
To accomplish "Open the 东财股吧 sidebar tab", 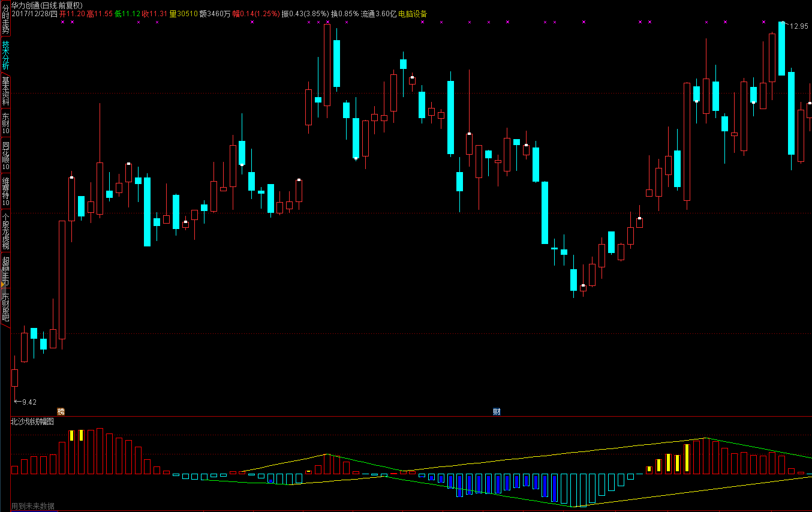I will pyautogui.click(x=5, y=307).
